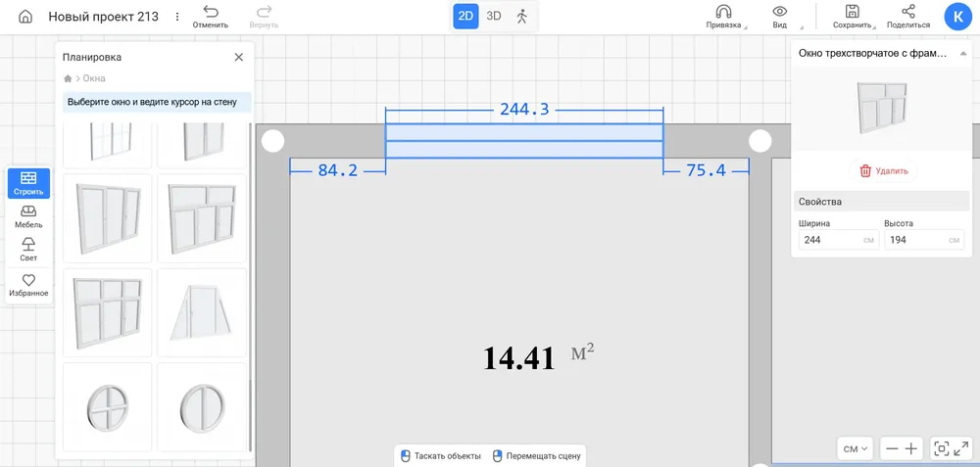Switch to 3D view mode

point(494,16)
